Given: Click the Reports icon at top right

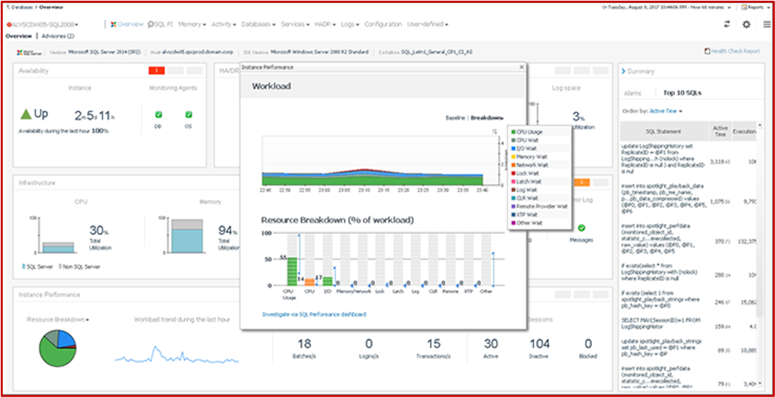Looking at the screenshot, I should point(744,7).
